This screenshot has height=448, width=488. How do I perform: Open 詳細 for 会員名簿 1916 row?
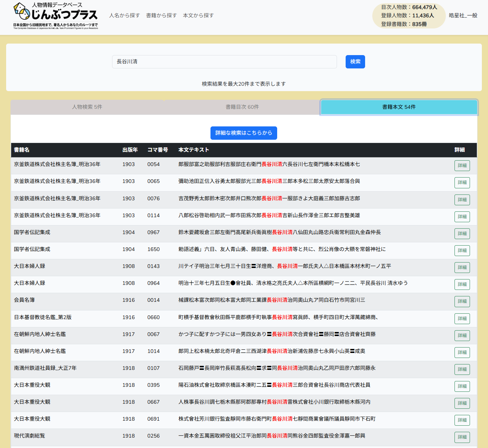click(x=462, y=301)
